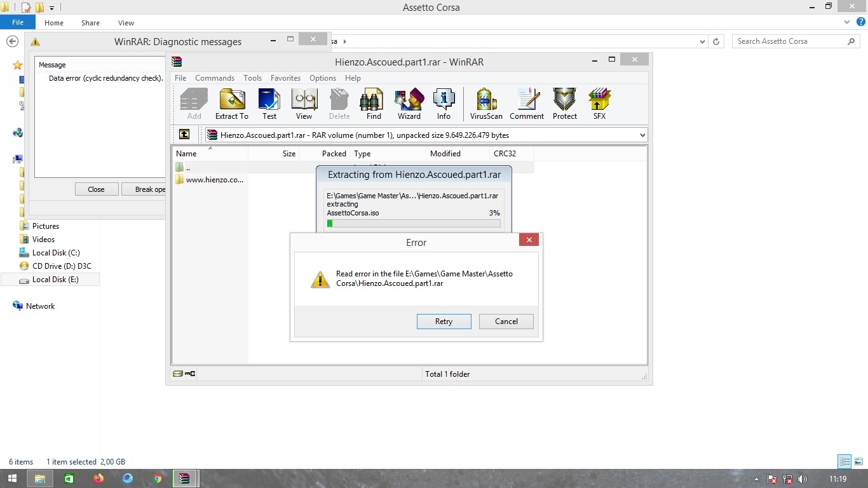
Task: Open the Commands menu
Action: (x=215, y=78)
